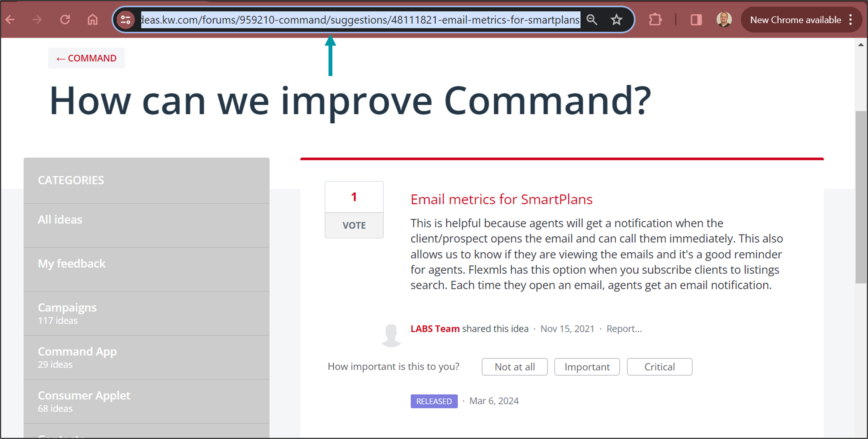Go back via the COMMAND link

pos(86,58)
